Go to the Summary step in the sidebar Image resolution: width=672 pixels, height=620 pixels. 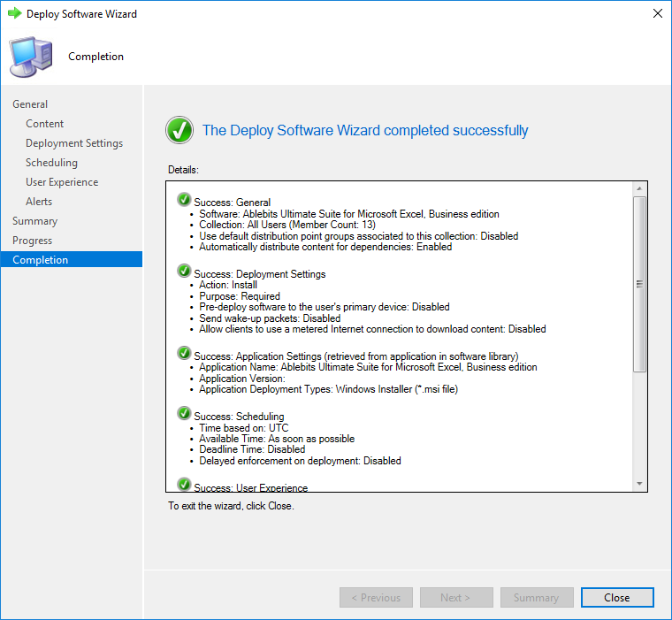point(34,221)
